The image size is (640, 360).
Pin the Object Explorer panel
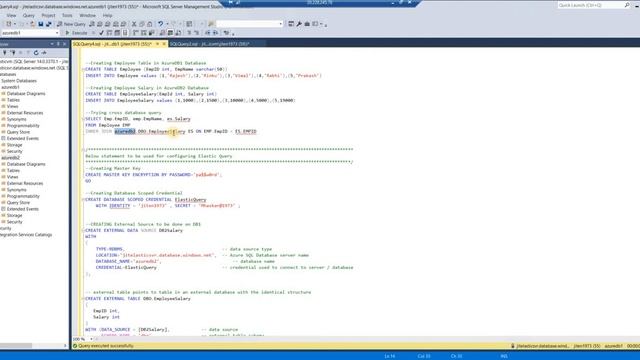58,44
